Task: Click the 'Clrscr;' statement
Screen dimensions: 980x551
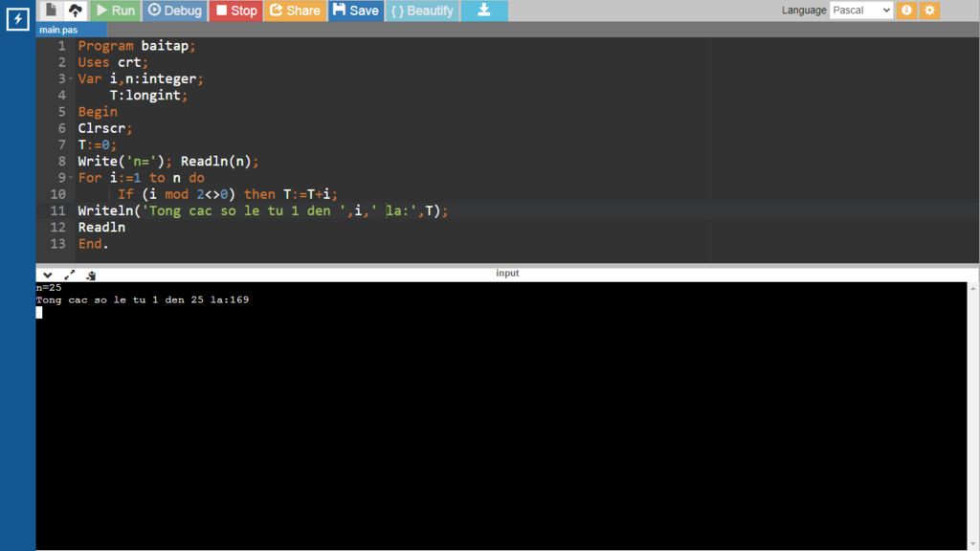Action: click(105, 128)
